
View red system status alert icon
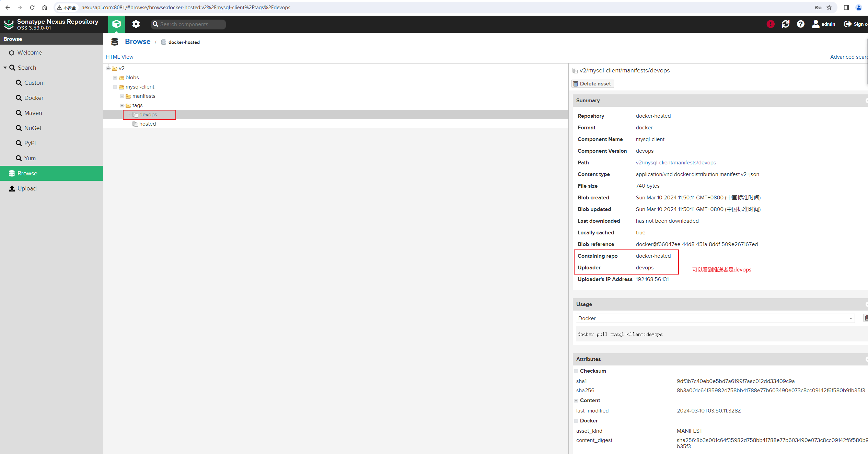coord(771,24)
